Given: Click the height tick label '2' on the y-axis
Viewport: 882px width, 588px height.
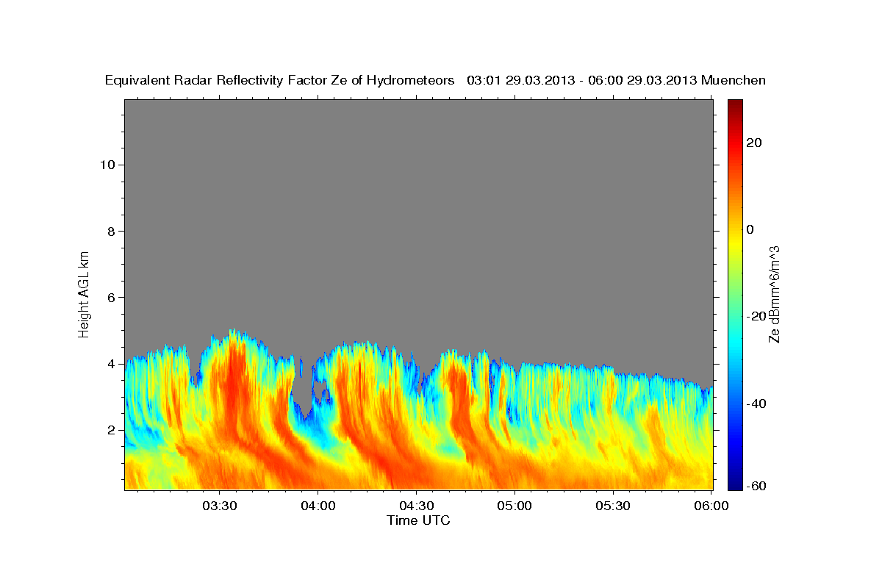Looking at the screenshot, I should pos(110,430).
